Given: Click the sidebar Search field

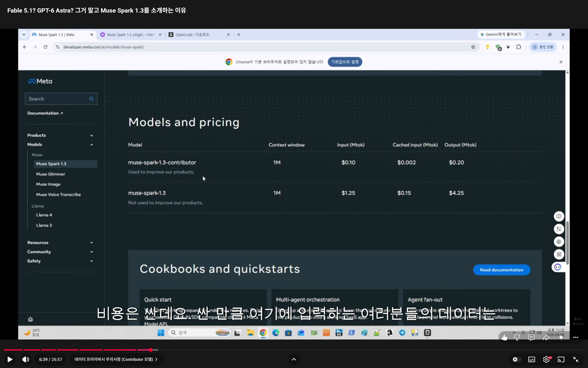Looking at the screenshot, I should (x=61, y=99).
